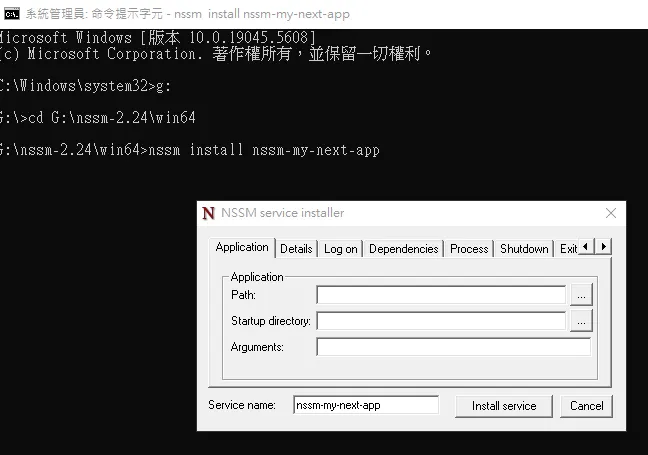The image size is (648, 455).
Task: Click the 'Path:' label
Action: 243,295
